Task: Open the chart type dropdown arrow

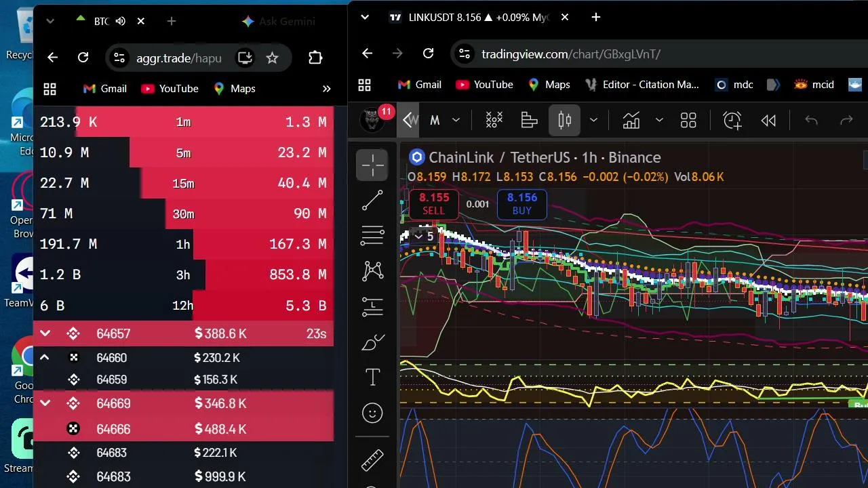Action: (x=593, y=121)
